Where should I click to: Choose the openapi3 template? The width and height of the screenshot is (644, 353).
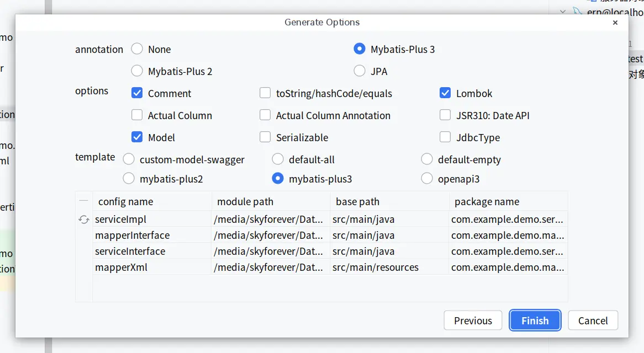[x=427, y=178]
